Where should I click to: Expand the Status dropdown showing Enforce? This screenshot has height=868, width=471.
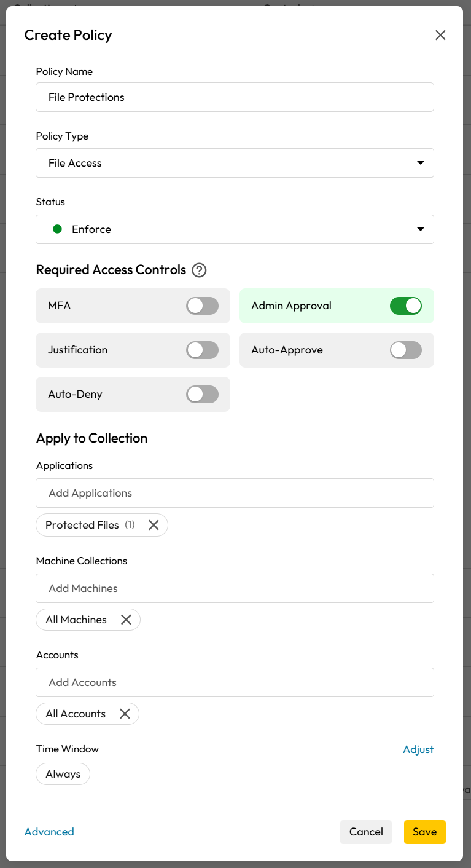pos(235,229)
